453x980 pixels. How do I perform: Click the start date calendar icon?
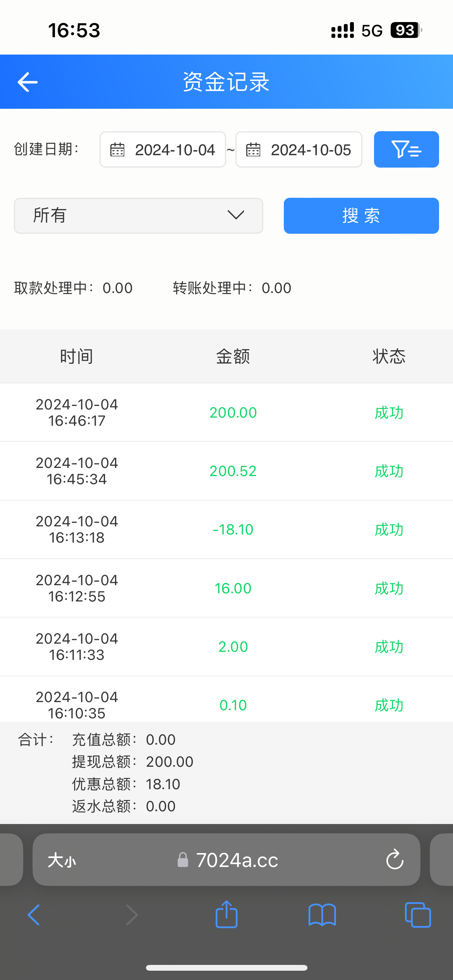(117, 150)
